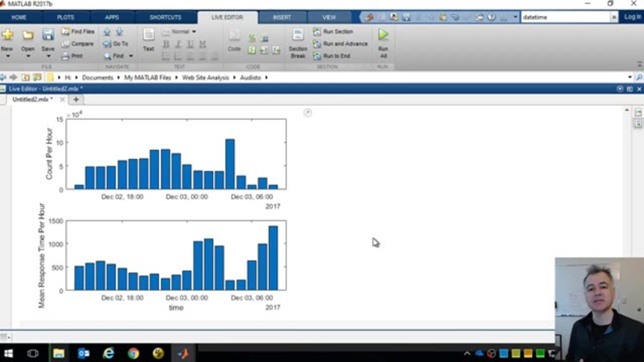Click the Log In button
644x362 pixels.
click(x=632, y=17)
